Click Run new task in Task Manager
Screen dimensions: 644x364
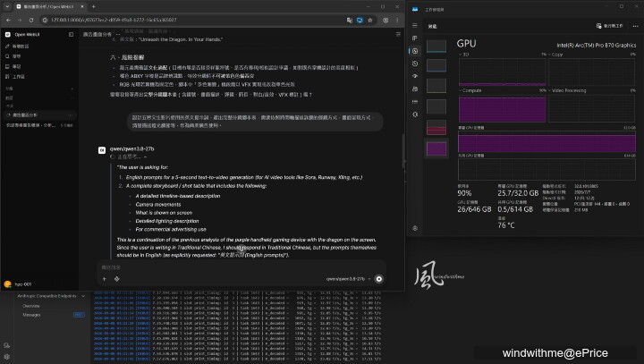[609, 26]
